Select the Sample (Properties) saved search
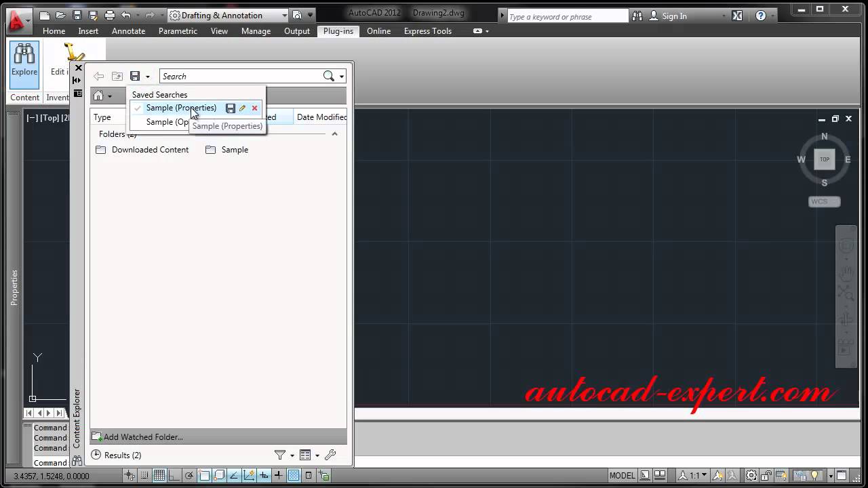The image size is (868, 488). point(181,108)
